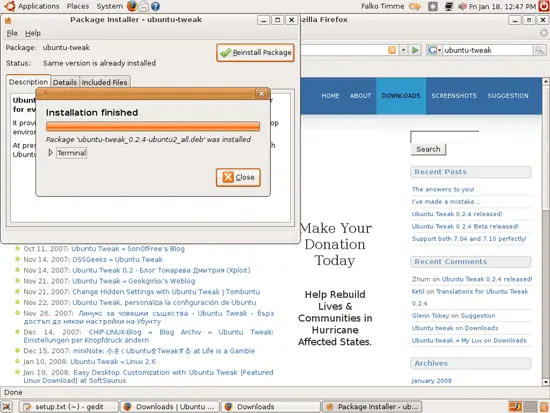Open the Help menu in Package Installer
The image size is (550, 413).
pyautogui.click(x=33, y=33)
